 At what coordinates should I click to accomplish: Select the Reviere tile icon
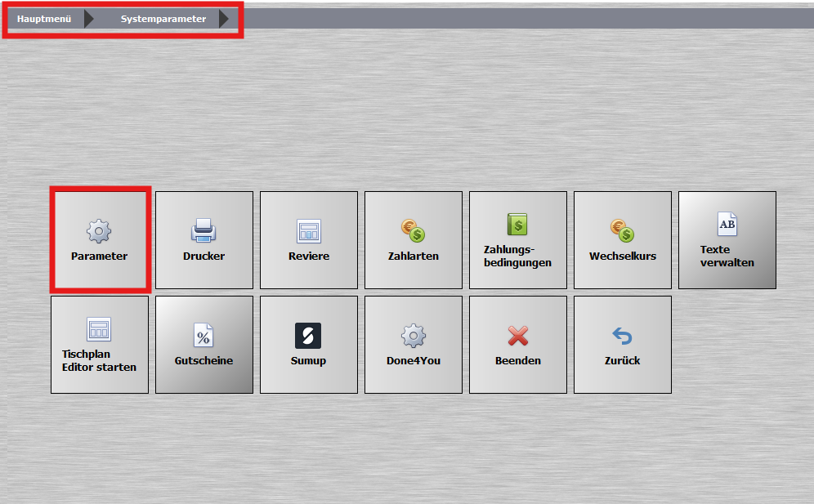click(x=309, y=231)
